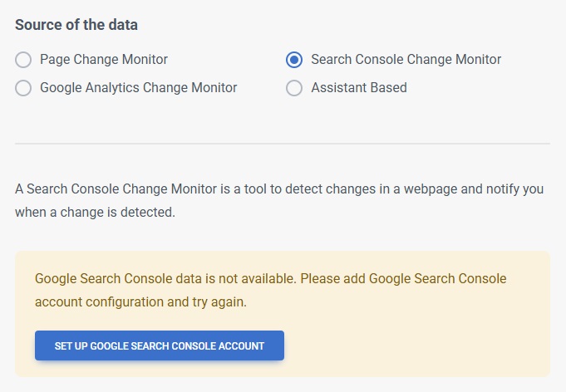This screenshot has height=392, width=566.
Task: Click the empty radio circle beside Page Change Monitor
Action: coord(23,60)
